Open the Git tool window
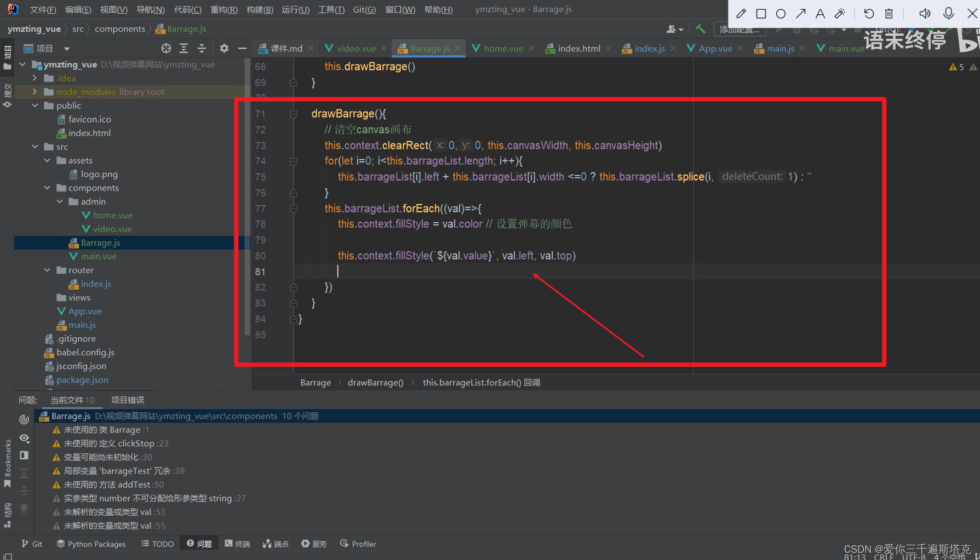Screen dimensions: 980x560 [x=32, y=544]
